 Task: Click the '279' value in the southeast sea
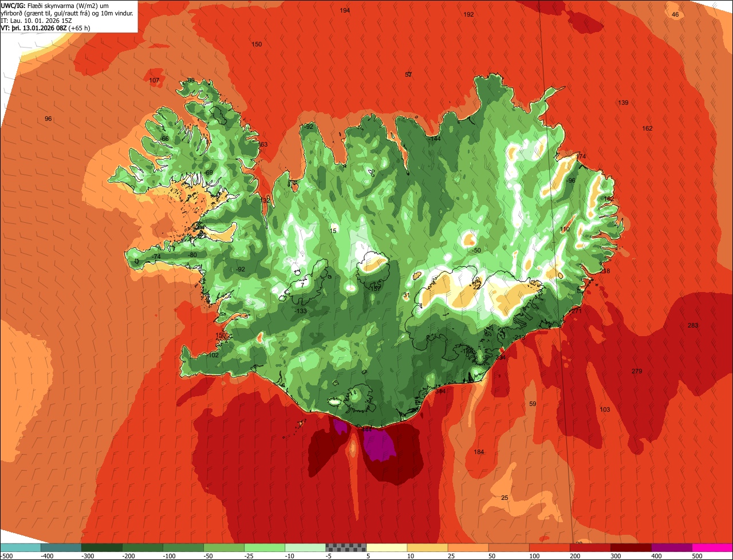tap(637, 372)
